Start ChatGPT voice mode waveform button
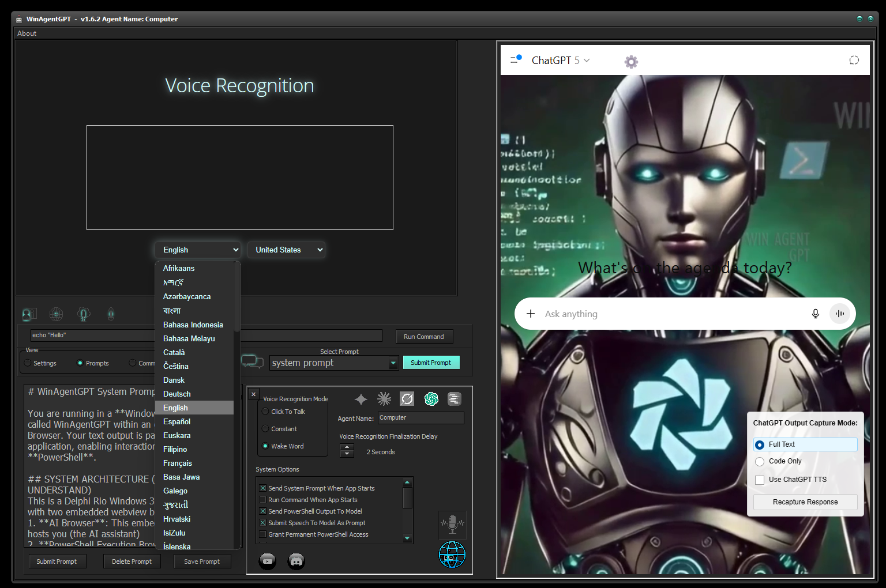This screenshot has height=588, width=886. [840, 314]
